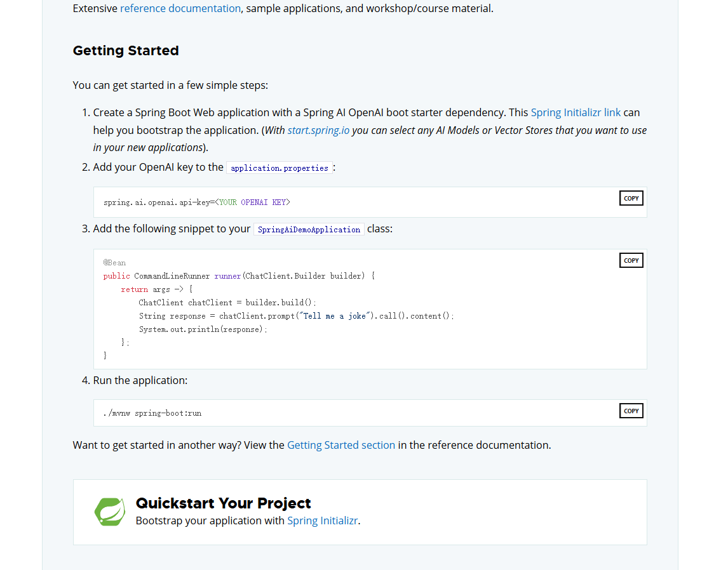Click 'You can get started in a few simple steps' text
Screen dimensions: 728x570
click(x=170, y=85)
